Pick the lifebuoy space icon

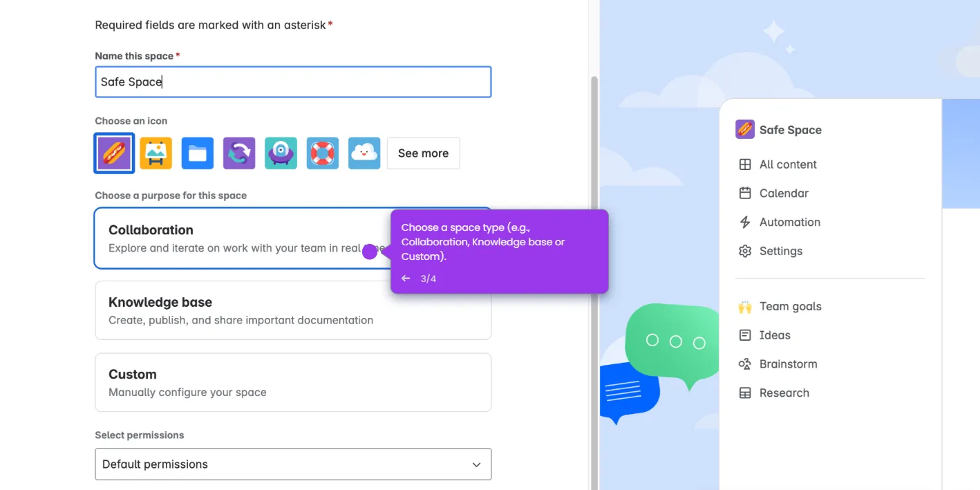click(x=323, y=153)
